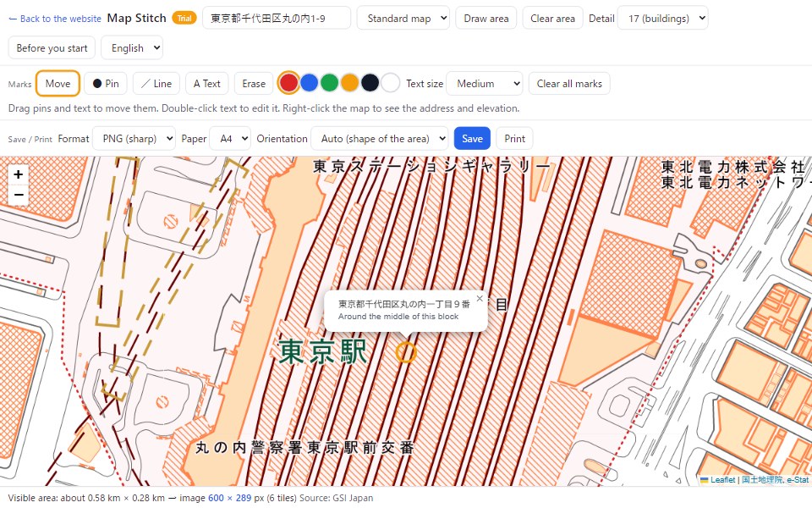This screenshot has width=812, height=508.
Task: Click the Map Stitch title
Action: pos(137,18)
